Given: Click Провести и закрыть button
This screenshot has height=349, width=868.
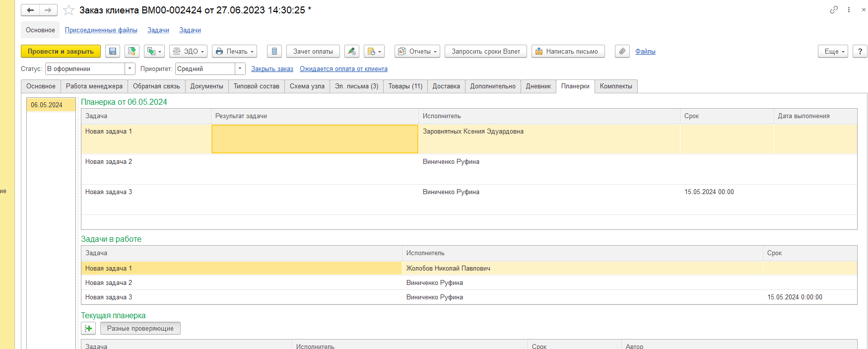Looking at the screenshot, I should pyautogui.click(x=61, y=51).
